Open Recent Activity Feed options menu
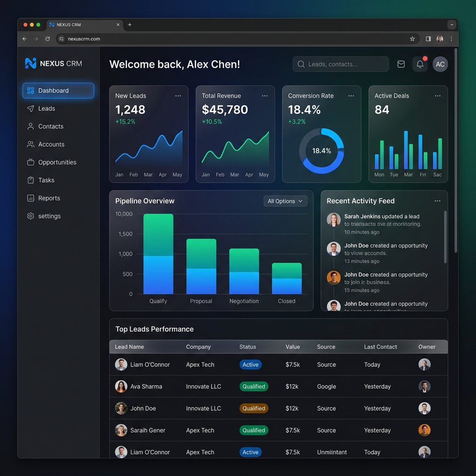The width and height of the screenshot is (476, 476). pyautogui.click(x=437, y=201)
